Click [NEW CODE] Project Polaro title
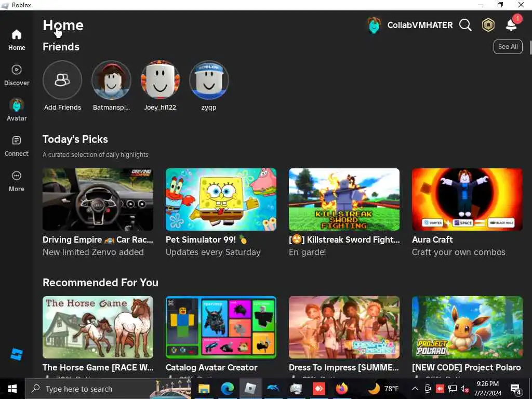 [466, 367]
